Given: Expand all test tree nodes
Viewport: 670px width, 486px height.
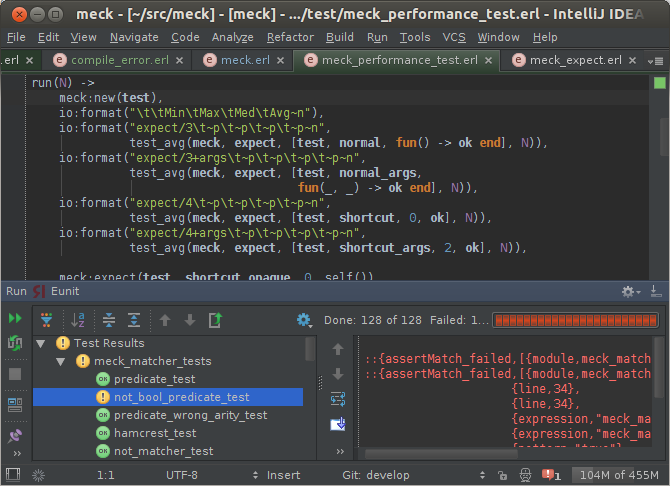Looking at the screenshot, I should (134, 320).
